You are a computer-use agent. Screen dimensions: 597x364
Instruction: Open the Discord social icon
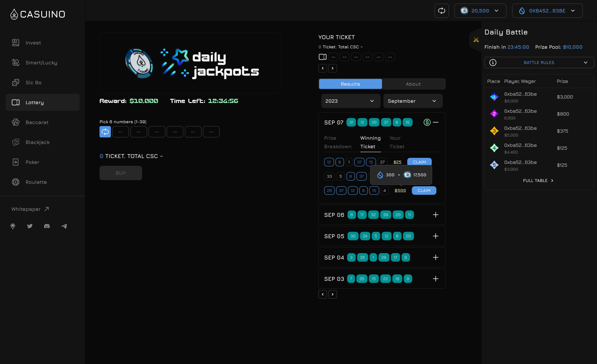point(47,226)
